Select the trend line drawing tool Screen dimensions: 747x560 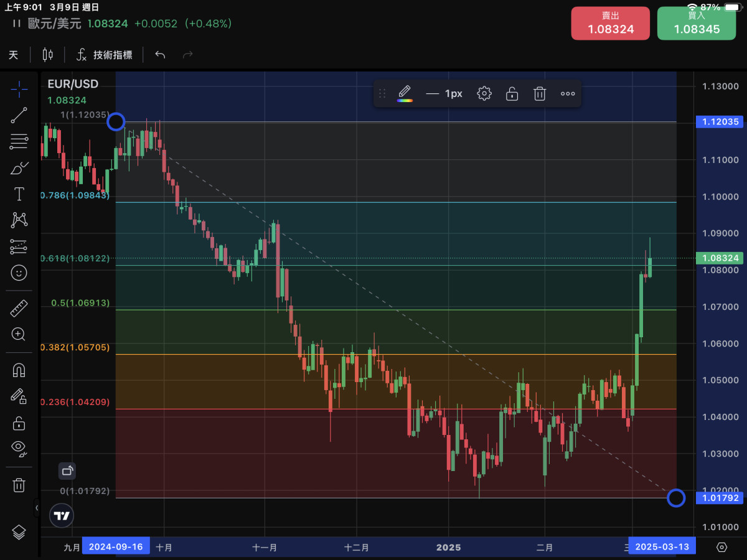(x=19, y=115)
